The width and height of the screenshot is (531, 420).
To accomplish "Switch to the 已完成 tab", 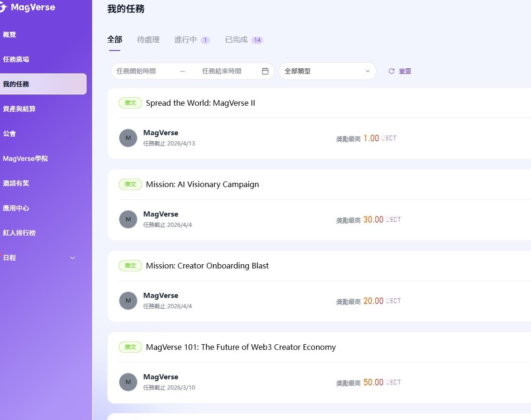I will click(236, 40).
